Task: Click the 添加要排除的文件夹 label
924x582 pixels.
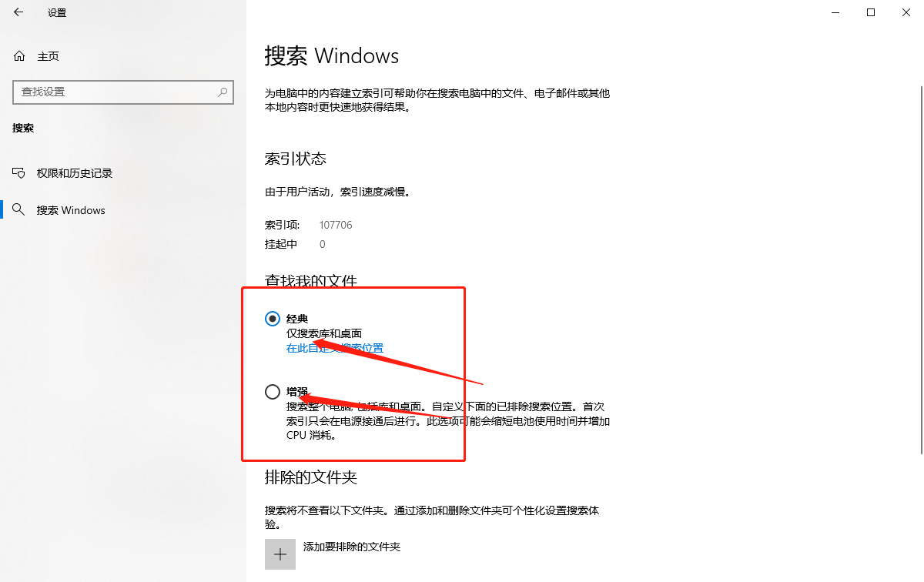Action: 352,547
